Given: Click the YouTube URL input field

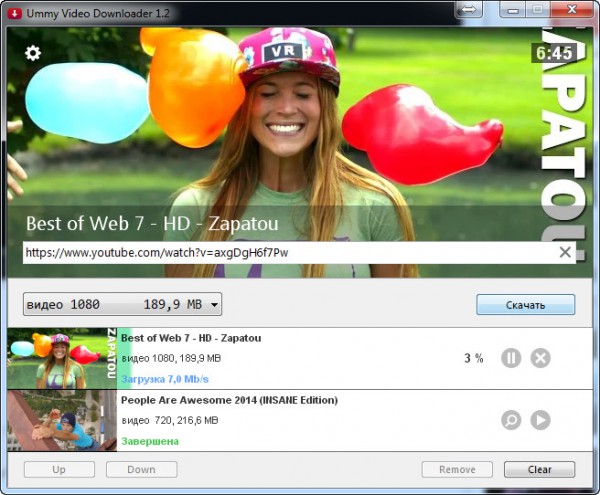Looking at the screenshot, I should coord(299,252).
